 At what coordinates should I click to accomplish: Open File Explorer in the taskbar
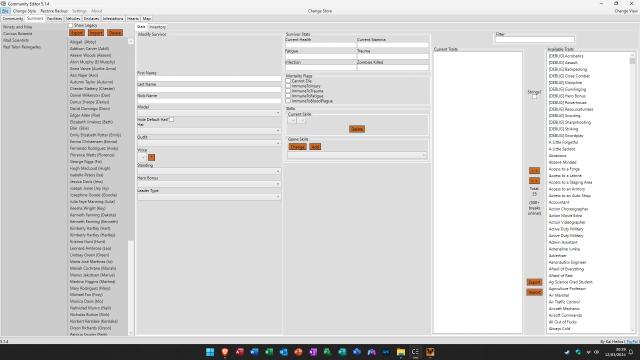[401, 352]
